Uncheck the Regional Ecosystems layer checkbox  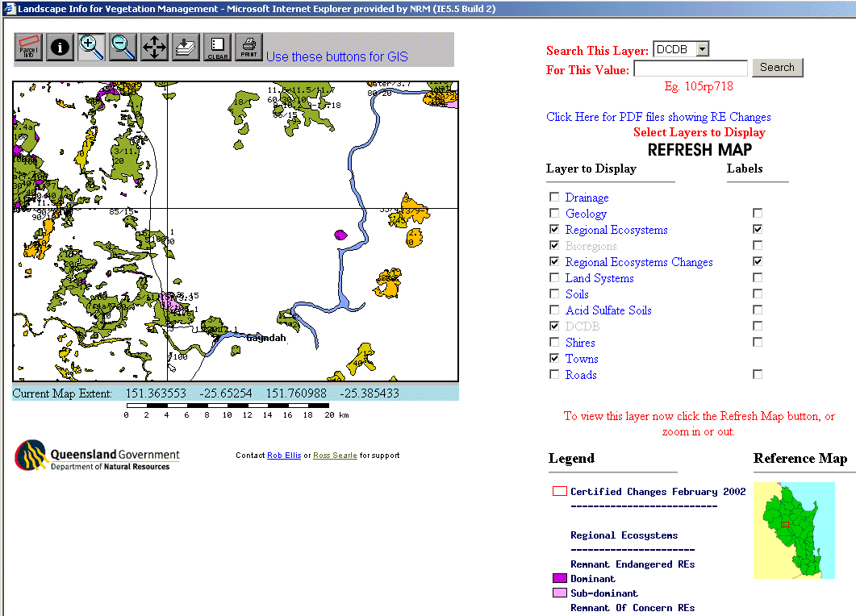pyautogui.click(x=553, y=230)
